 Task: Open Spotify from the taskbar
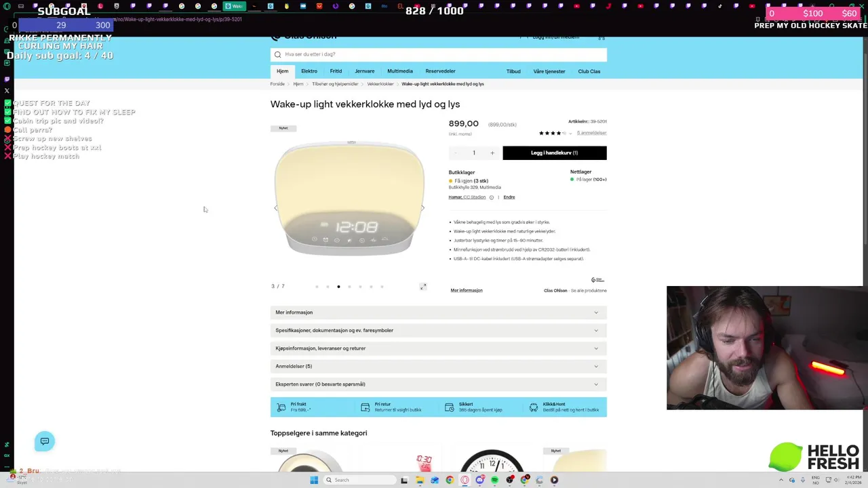coord(494,481)
